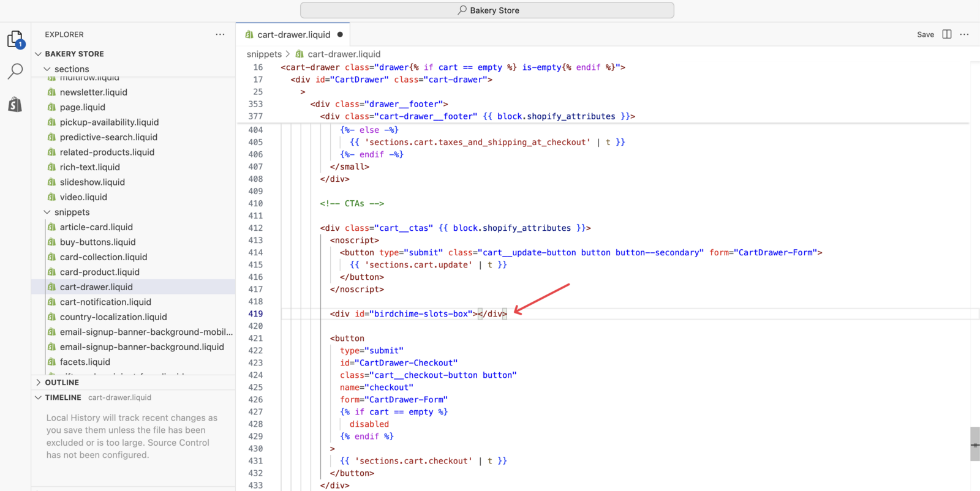Click the unsaved dot on cart-drawer.liquid tab
This screenshot has height=491, width=980.
pyautogui.click(x=340, y=34)
